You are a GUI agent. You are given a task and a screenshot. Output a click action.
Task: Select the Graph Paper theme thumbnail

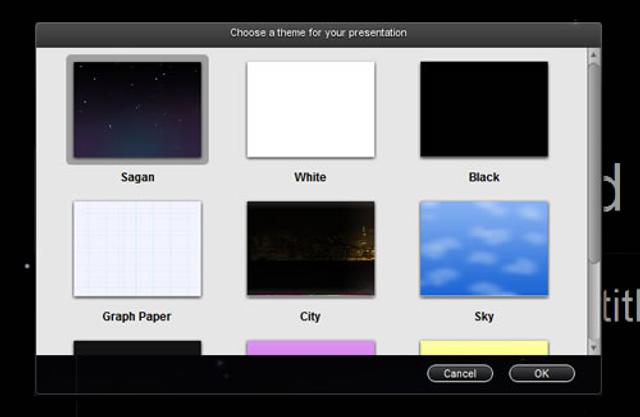[137, 248]
